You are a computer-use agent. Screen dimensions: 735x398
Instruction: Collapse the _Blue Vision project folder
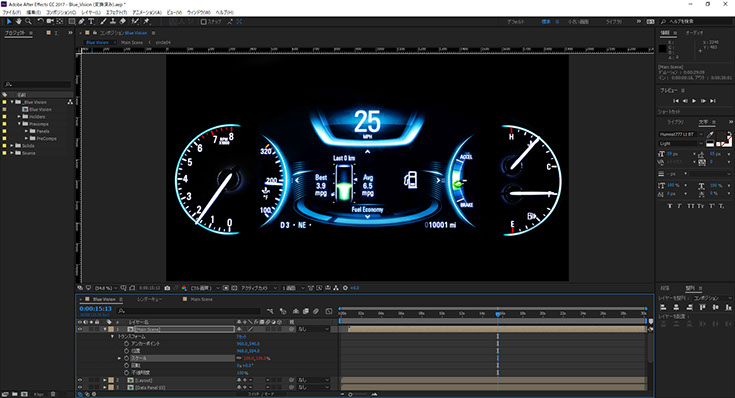(12, 102)
